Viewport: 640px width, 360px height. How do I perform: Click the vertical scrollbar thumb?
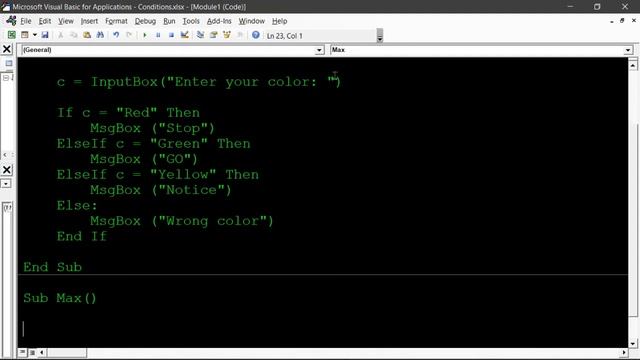[x=633, y=220]
